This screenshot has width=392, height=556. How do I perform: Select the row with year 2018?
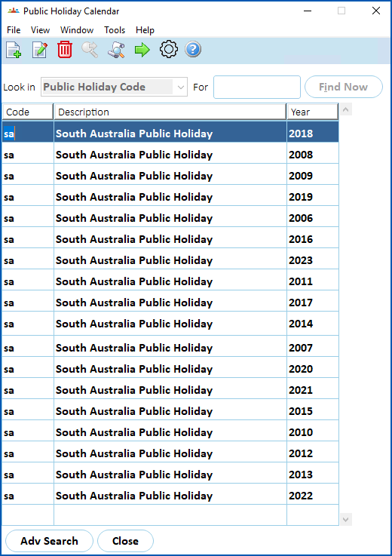coord(170,132)
